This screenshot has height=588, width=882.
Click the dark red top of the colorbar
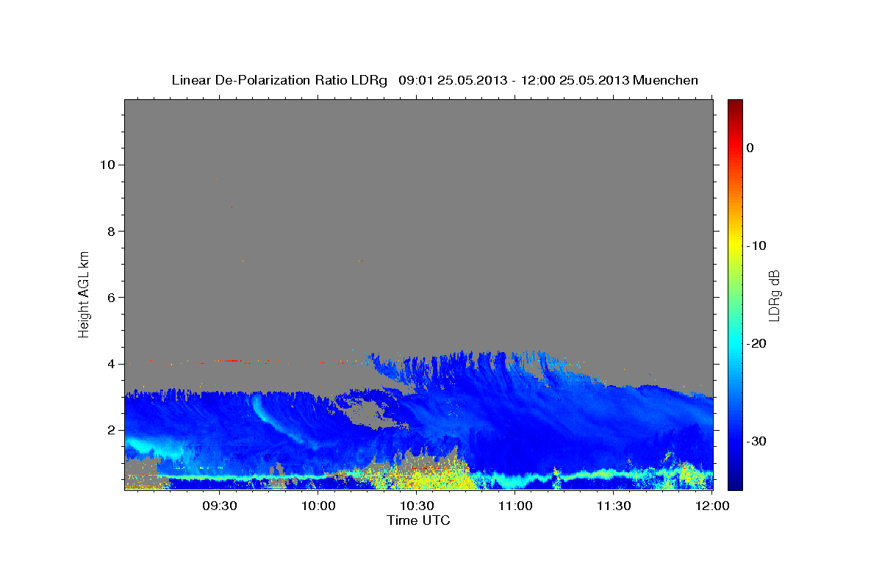735,105
